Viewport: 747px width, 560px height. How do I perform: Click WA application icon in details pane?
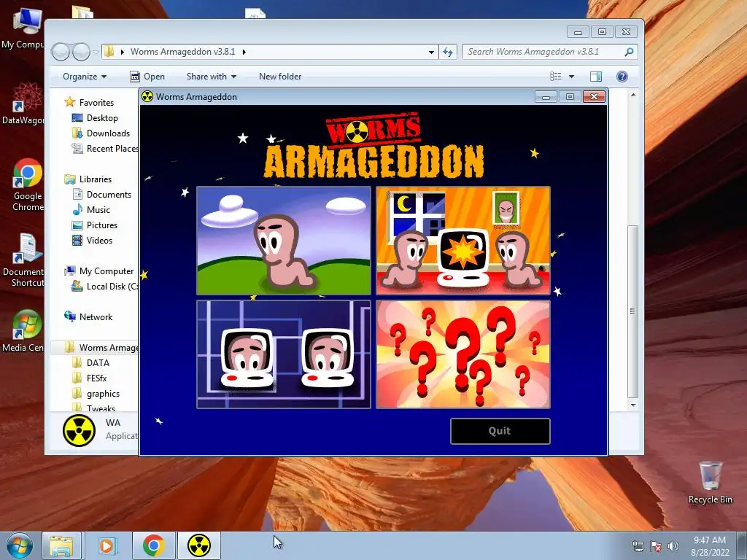pos(79,430)
